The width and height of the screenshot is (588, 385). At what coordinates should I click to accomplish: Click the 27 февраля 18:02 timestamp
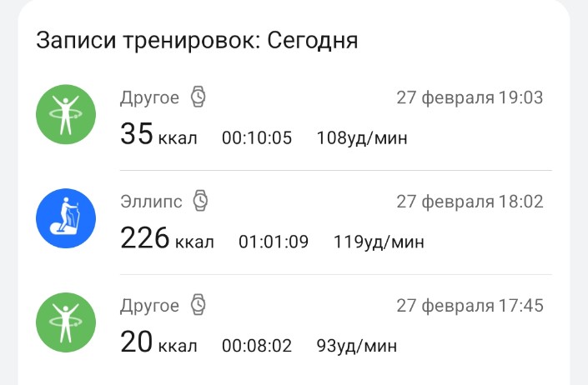[470, 202]
